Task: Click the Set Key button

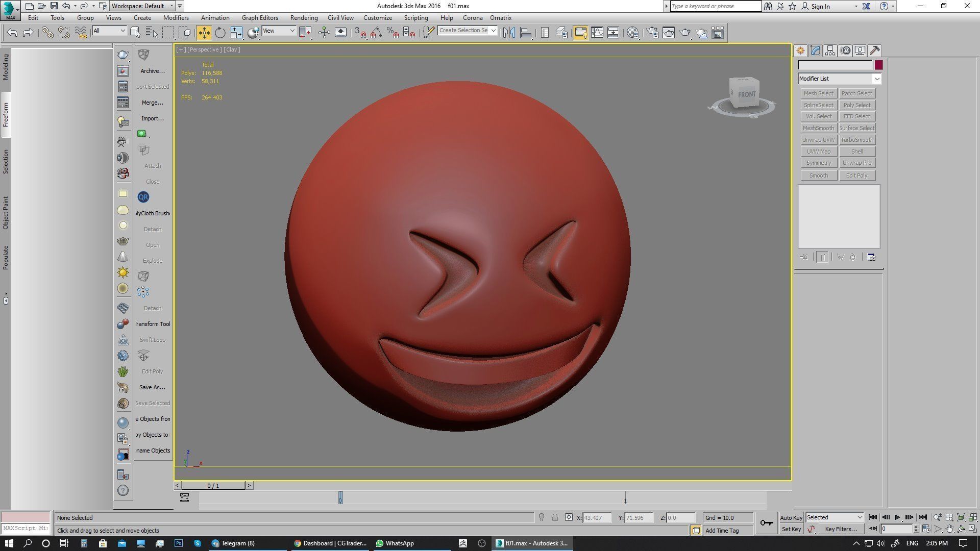Action: pos(791,529)
